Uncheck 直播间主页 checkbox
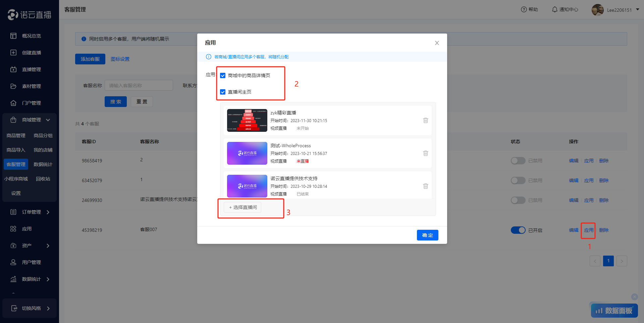 pos(223,92)
